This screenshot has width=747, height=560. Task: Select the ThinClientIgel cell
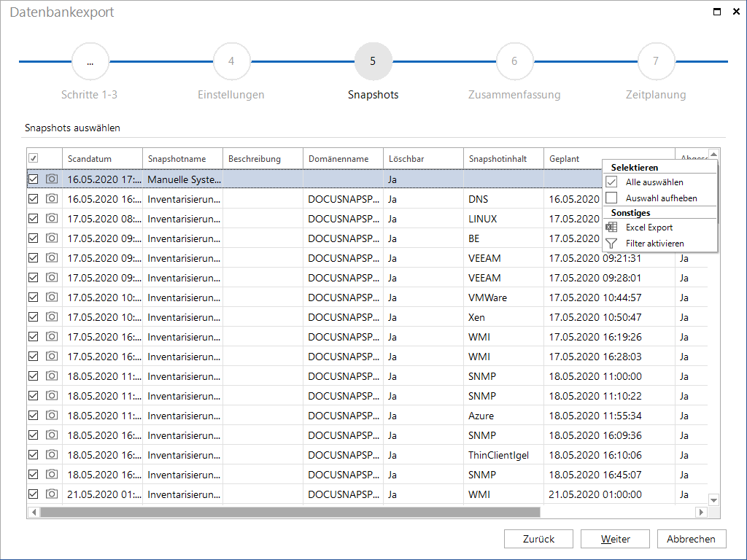[x=504, y=455]
